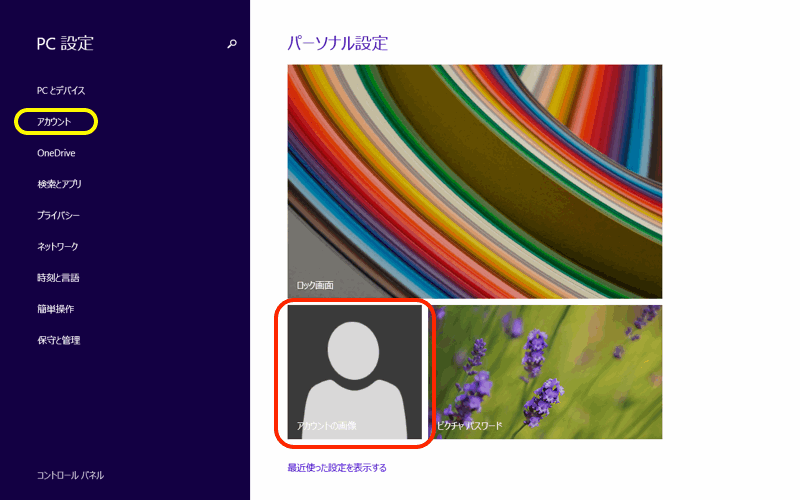Open コントロール パネル link at bottom
The width and height of the screenshot is (800, 500).
coord(70,475)
